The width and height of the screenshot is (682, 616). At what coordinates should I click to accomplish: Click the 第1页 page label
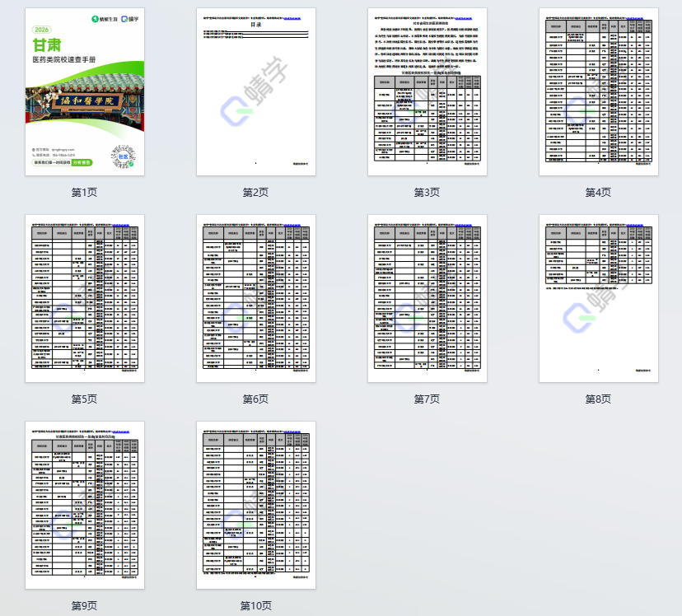85,193
